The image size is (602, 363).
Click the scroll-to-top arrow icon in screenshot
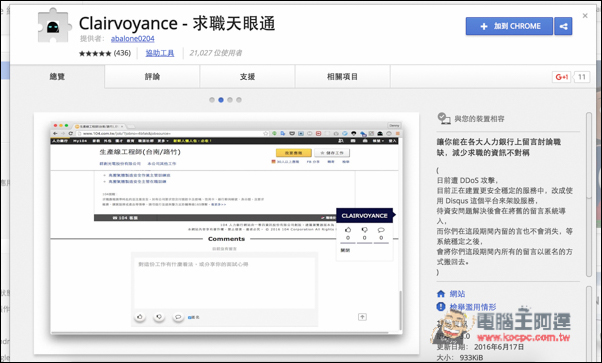tap(362, 317)
